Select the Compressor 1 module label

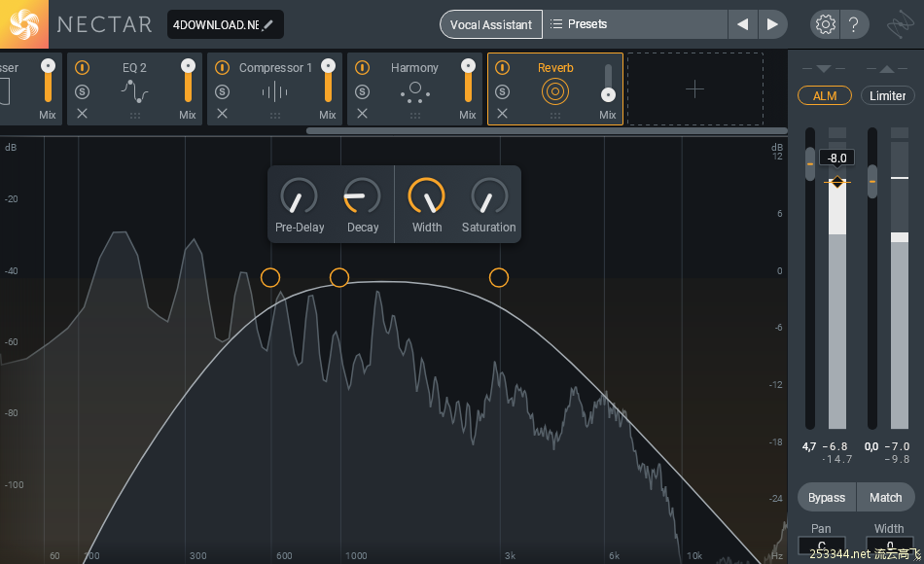click(x=275, y=68)
